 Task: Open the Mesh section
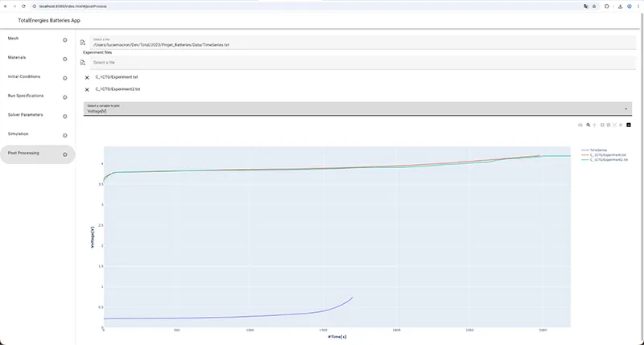[13, 38]
